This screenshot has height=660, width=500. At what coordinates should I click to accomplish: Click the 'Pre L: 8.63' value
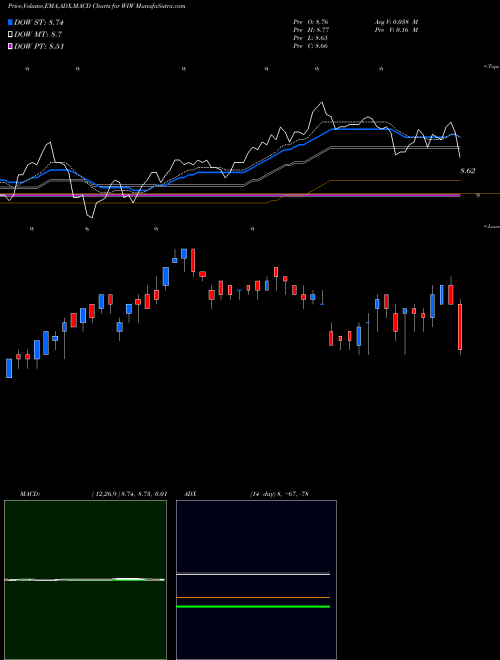(x=311, y=38)
